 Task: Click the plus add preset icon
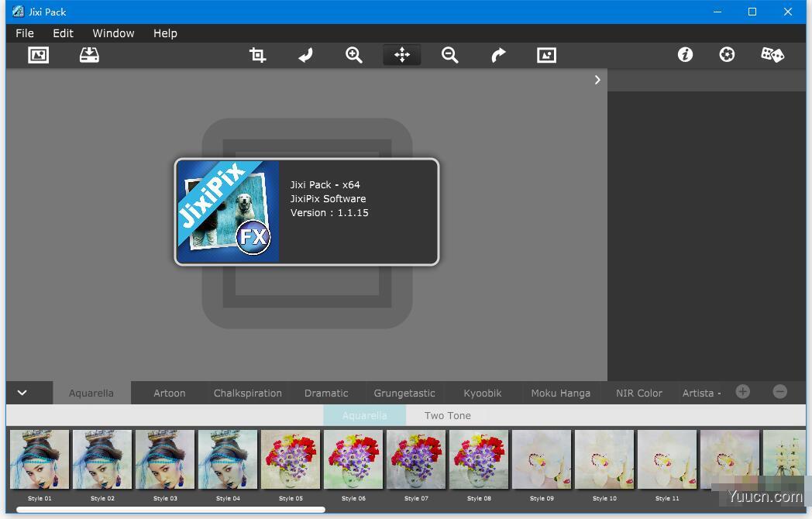pos(742,392)
